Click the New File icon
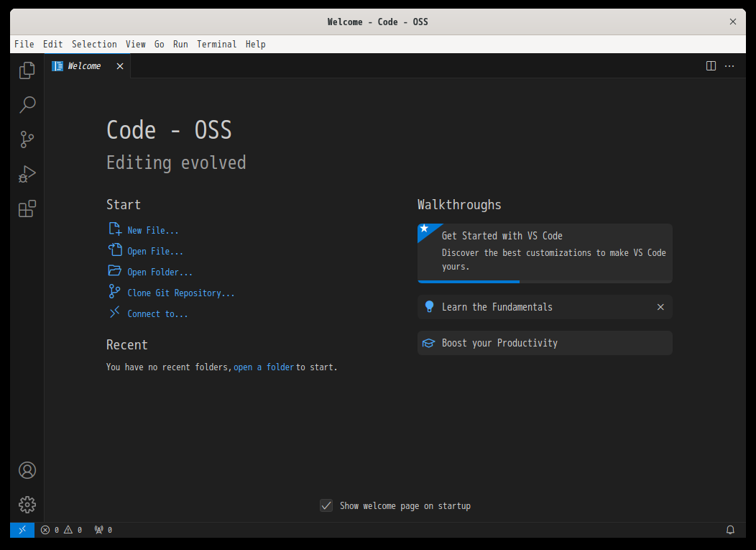Screen dimensions: 756x550 [x=115, y=229]
